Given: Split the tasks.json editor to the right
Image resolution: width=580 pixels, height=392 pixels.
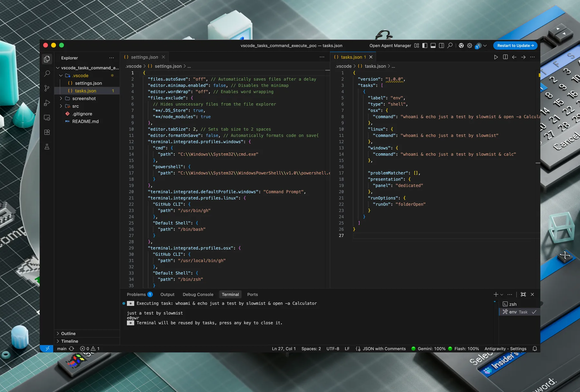Looking at the screenshot, I should coord(505,57).
